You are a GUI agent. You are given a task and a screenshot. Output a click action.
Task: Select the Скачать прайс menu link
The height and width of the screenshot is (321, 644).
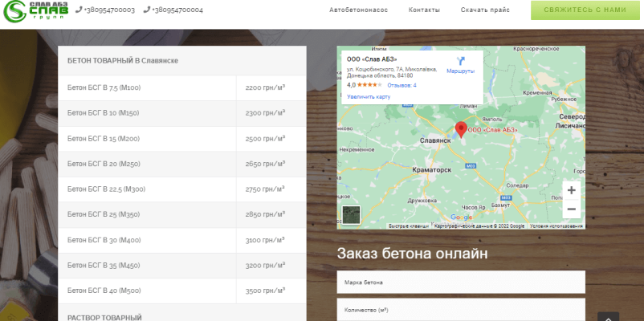[x=485, y=10]
